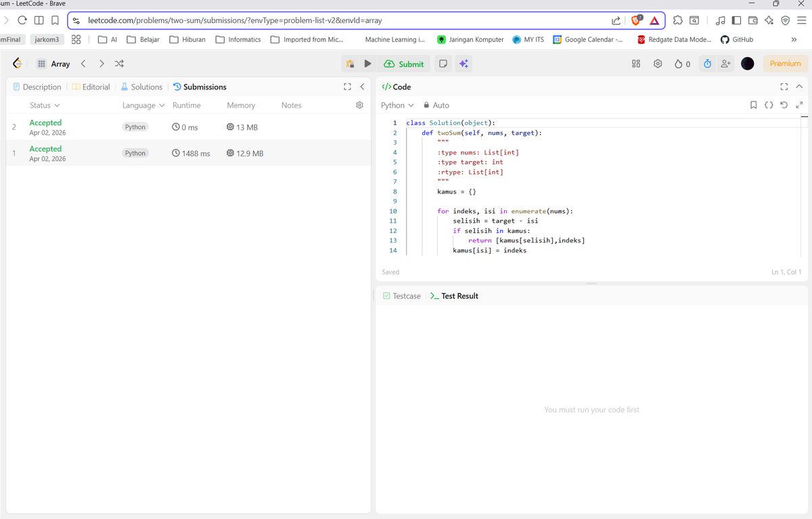Expand editor to full screen arrow icon
Image resolution: width=812 pixels, height=519 pixels.
coord(799,105)
